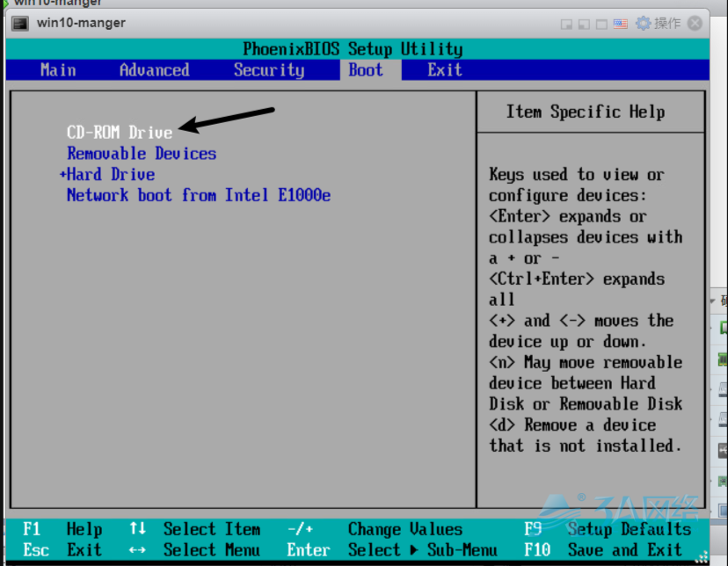This screenshot has height=566, width=728.
Task: Click the Select Item legend label
Action: tap(212, 529)
